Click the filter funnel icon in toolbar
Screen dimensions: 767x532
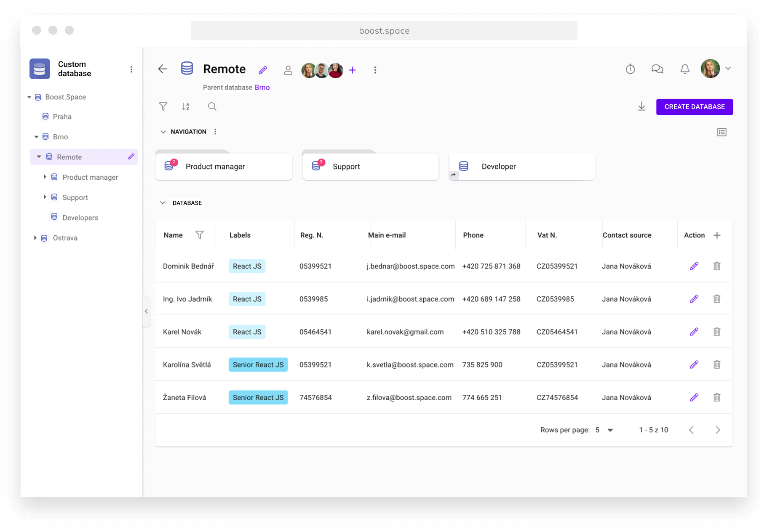click(x=163, y=106)
